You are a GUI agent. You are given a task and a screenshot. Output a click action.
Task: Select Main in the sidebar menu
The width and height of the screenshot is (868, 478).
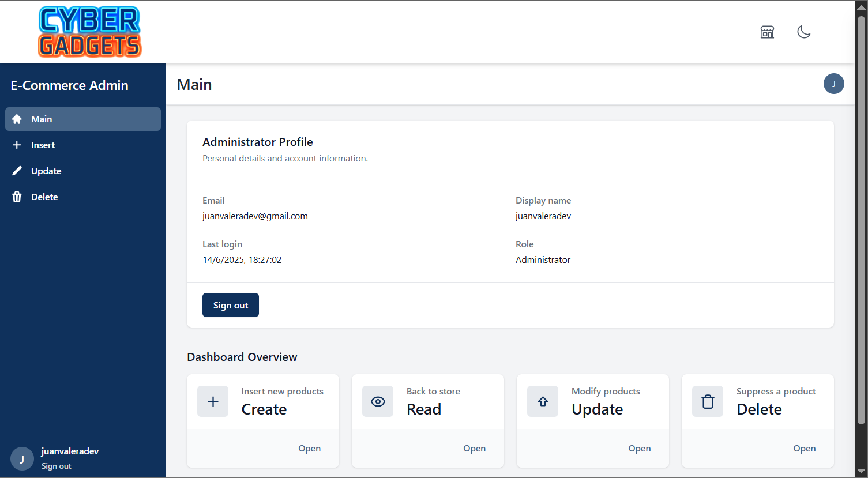pyautogui.click(x=83, y=119)
